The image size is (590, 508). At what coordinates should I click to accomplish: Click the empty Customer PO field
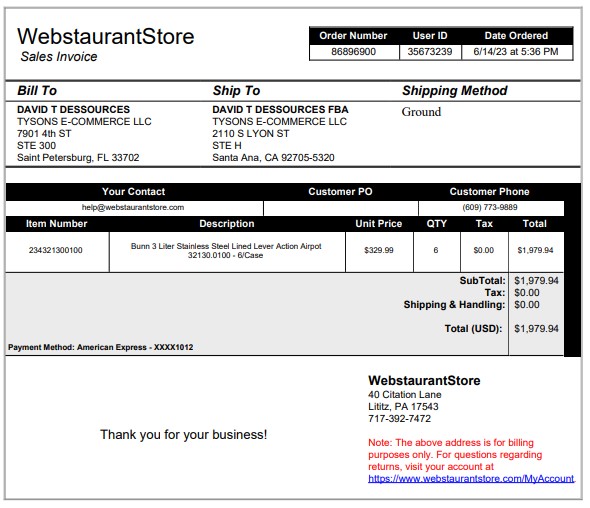click(341, 208)
